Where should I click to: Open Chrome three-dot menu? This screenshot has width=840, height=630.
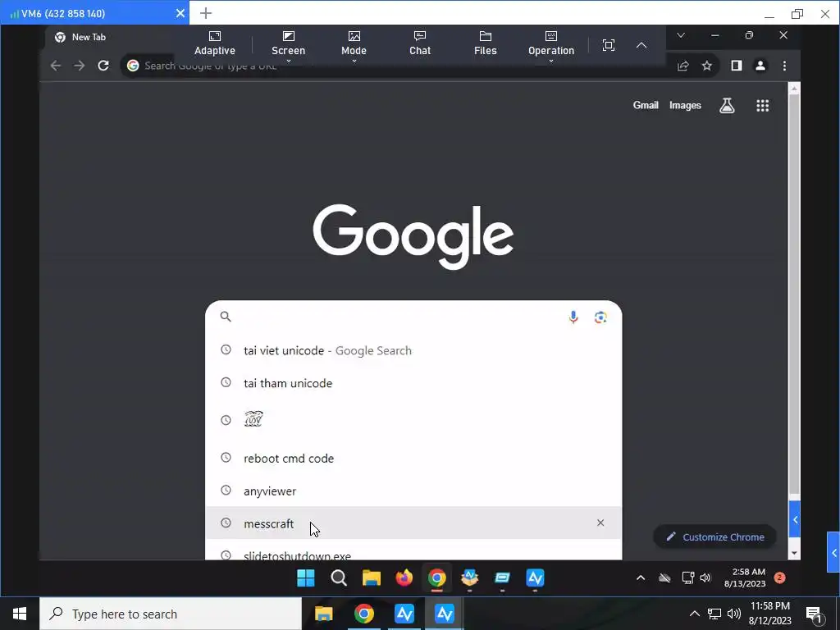pyautogui.click(x=784, y=66)
